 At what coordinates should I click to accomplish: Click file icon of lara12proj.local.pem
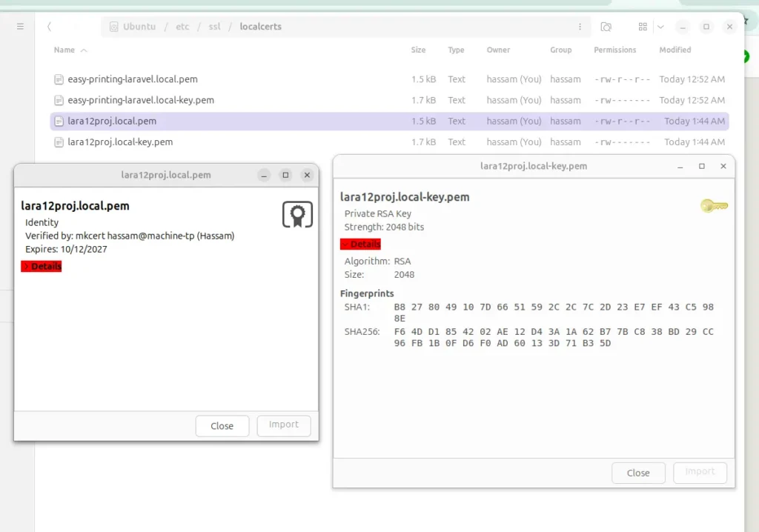(59, 121)
